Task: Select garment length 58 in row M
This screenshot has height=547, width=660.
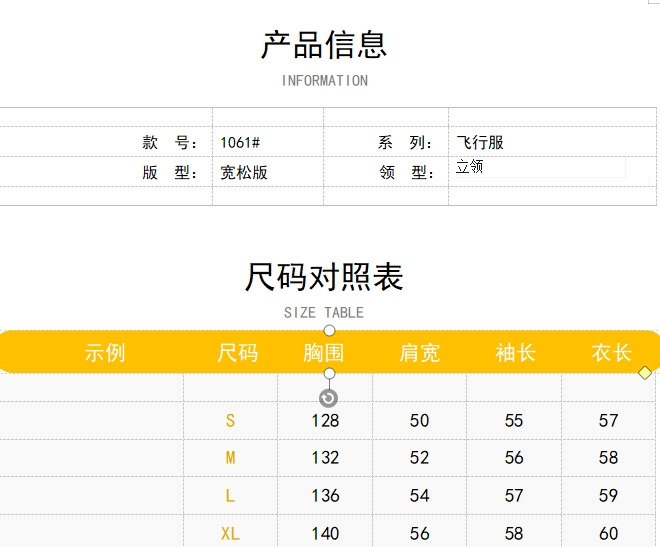Action: pos(609,458)
